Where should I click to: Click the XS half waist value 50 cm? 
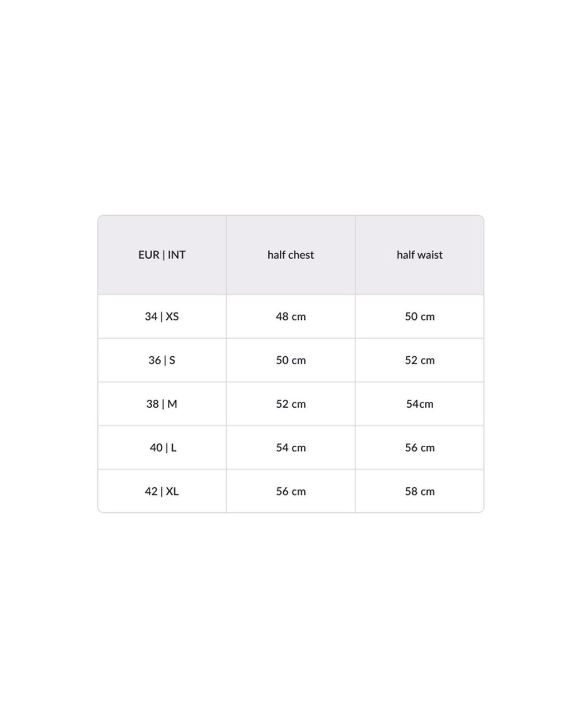tap(420, 316)
